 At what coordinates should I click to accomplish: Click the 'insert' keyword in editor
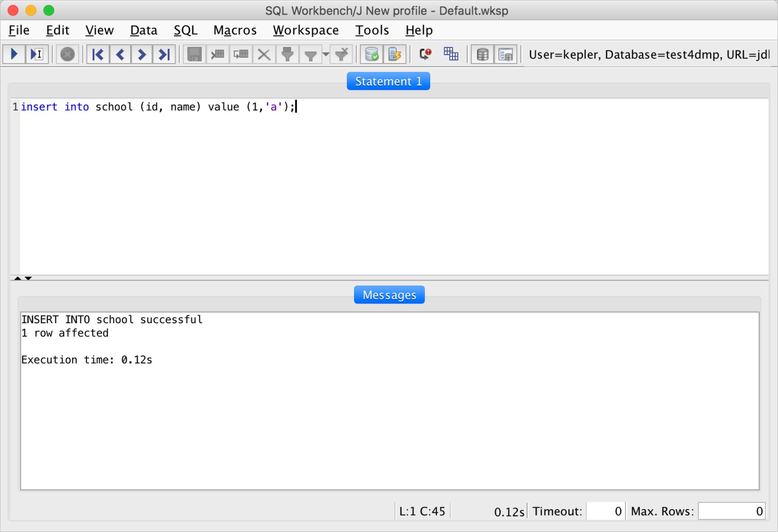pos(39,107)
